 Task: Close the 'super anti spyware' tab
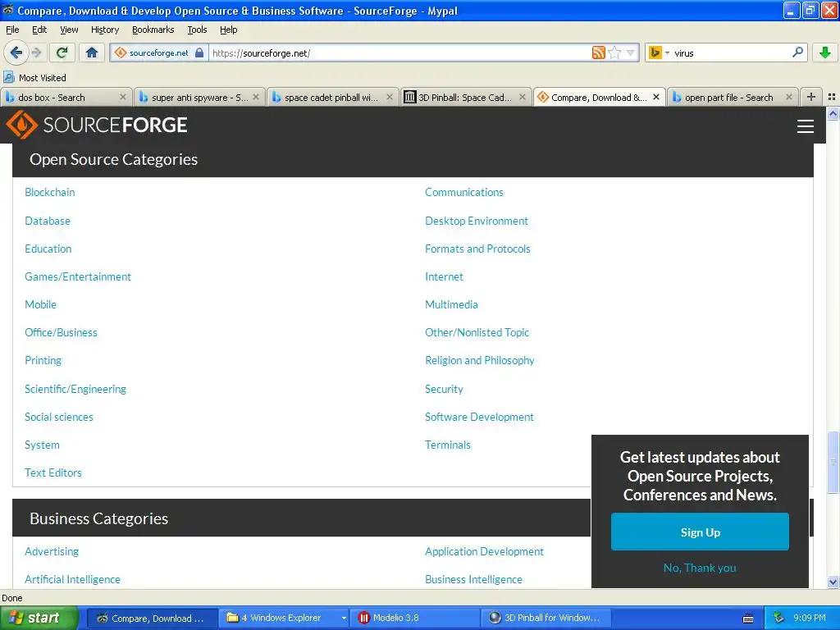(256, 97)
